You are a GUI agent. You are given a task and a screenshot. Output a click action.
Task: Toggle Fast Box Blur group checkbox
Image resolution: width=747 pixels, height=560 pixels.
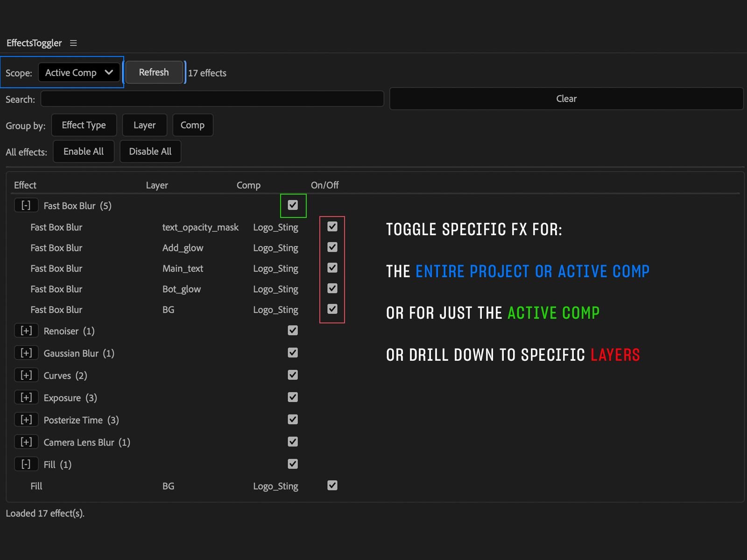point(293,205)
